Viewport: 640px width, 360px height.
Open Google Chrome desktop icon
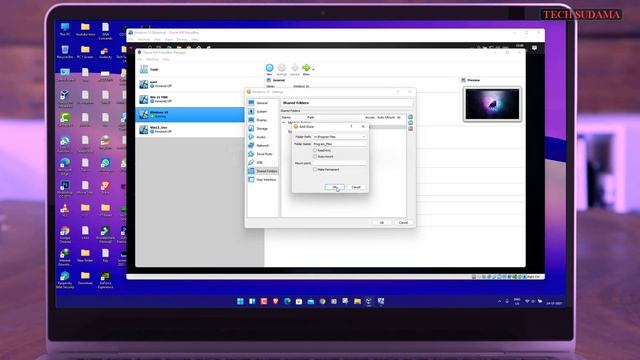coord(65,235)
